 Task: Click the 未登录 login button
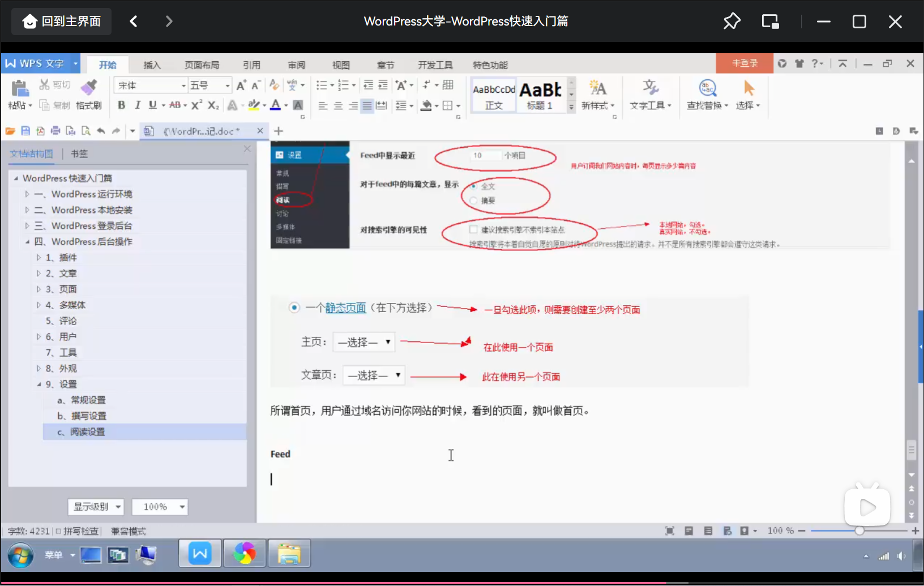745,63
